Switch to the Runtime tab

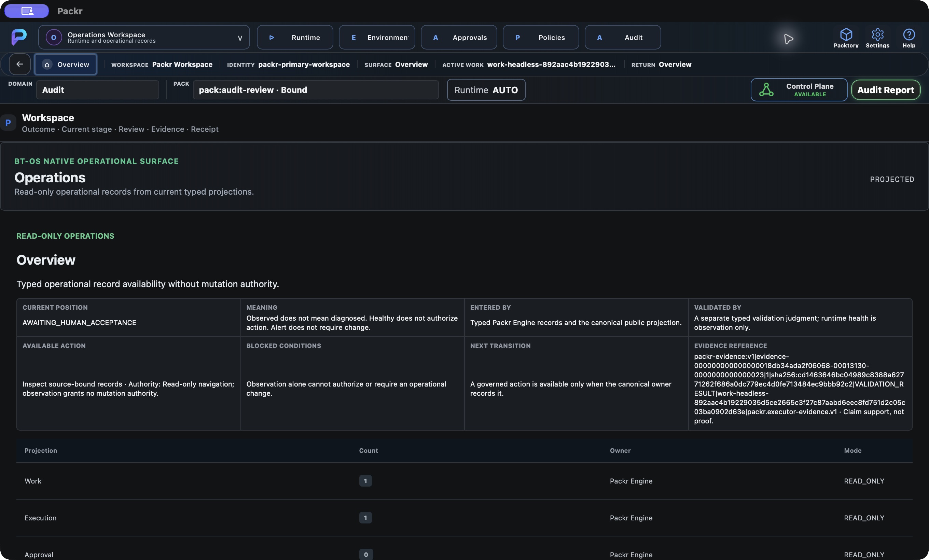pos(295,37)
